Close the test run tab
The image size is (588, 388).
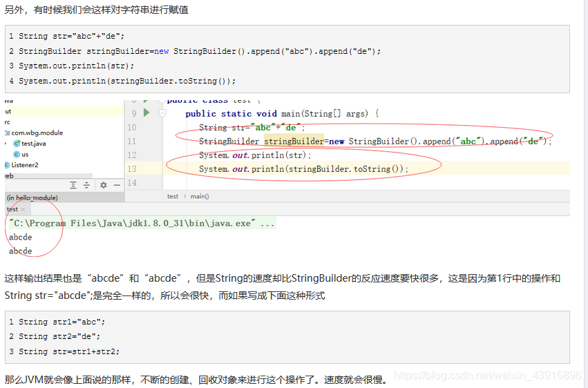click(23, 209)
